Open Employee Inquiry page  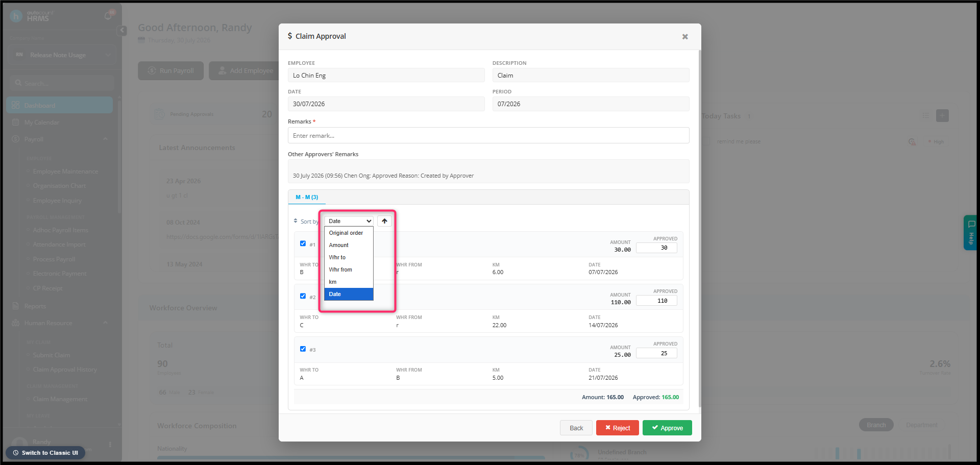coord(57,201)
